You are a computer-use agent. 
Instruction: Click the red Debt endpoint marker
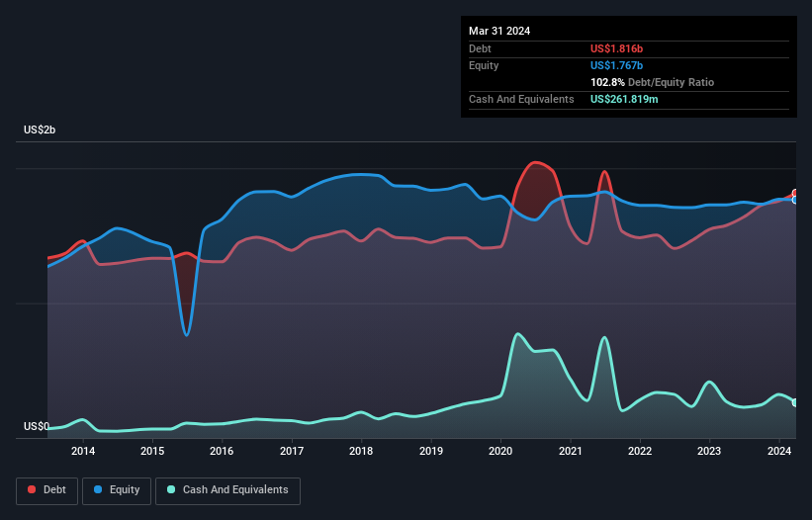click(795, 193)
